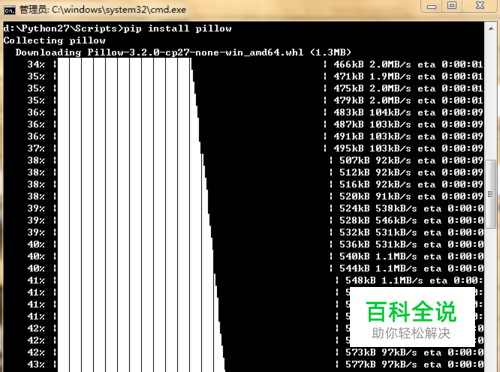Click the '548kB 1.1MB/s' status text
Screen dimensions: 500x372
[384, 281]
